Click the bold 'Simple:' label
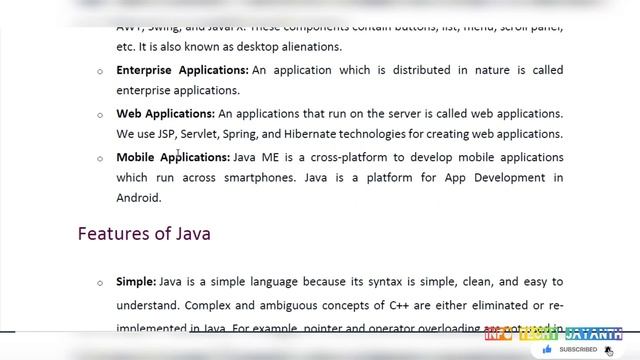Viewport: 640px width, 360px height. point(136,282)
